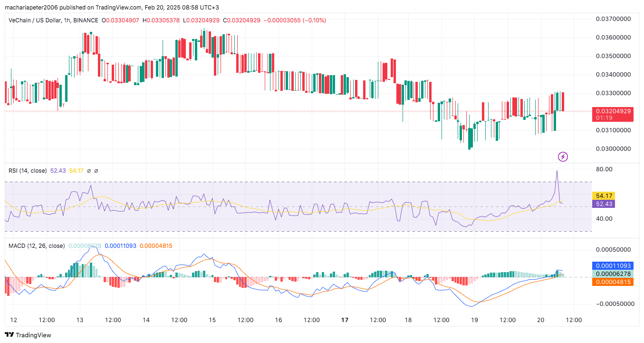Click the blue 0.00011093 MACD axis label
Screen dimensions: 644x343
(612, 266)
